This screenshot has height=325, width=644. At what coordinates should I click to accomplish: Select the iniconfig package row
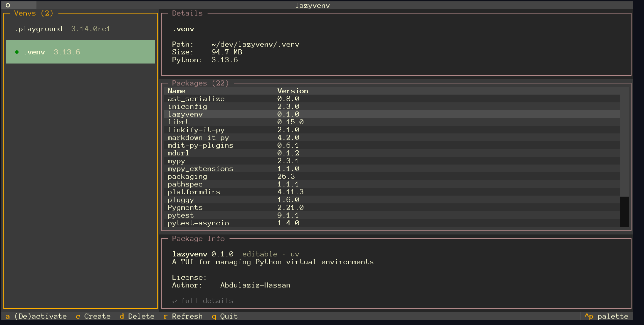[x=392, y=106]
